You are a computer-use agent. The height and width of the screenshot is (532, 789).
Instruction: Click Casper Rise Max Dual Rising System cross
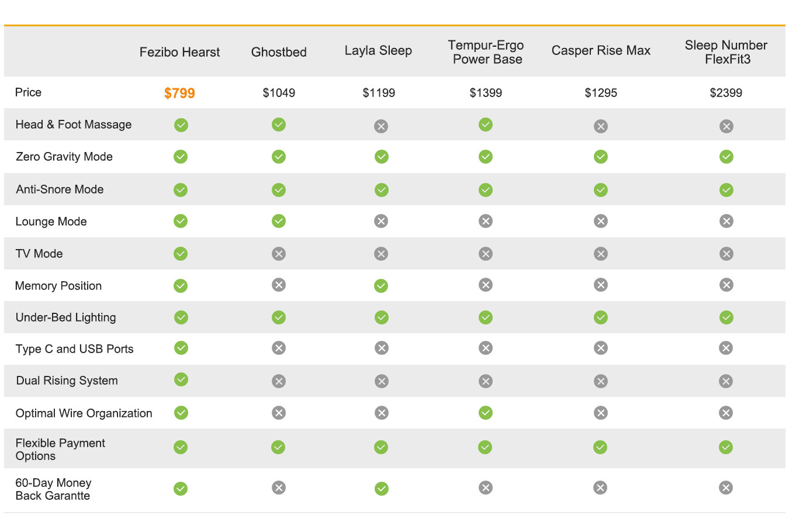click(601, 381)
